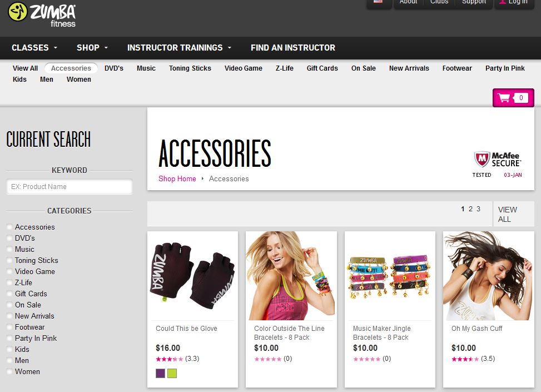
Task: Open the On Sale shop tab
Action: 363,68
